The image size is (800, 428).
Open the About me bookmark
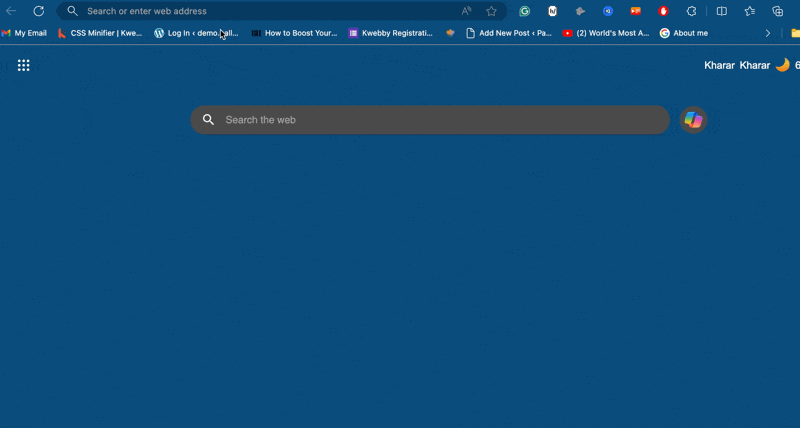684,33
